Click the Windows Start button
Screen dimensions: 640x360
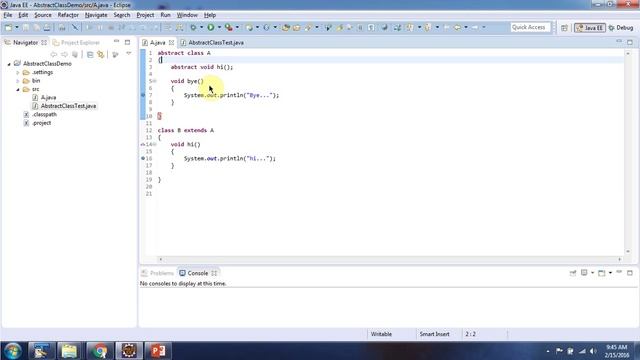click(13, 351)
